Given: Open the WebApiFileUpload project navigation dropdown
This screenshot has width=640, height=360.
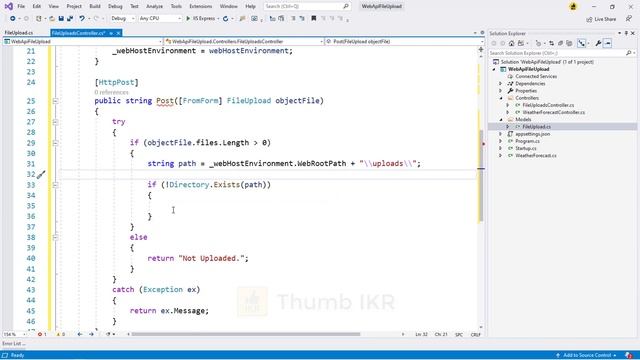Looking at the screenshot, I should [83, 42].
